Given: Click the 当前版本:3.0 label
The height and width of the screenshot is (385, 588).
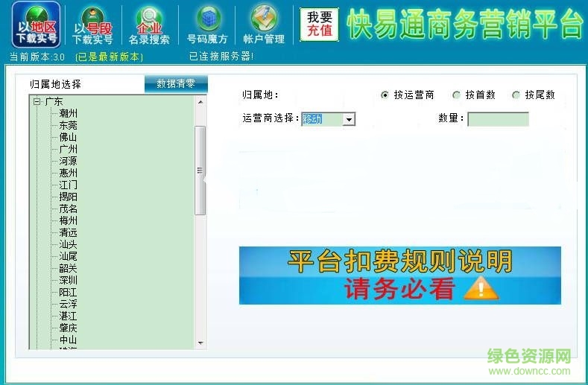Looking at the screenshot, I should [x=37, y=57].
